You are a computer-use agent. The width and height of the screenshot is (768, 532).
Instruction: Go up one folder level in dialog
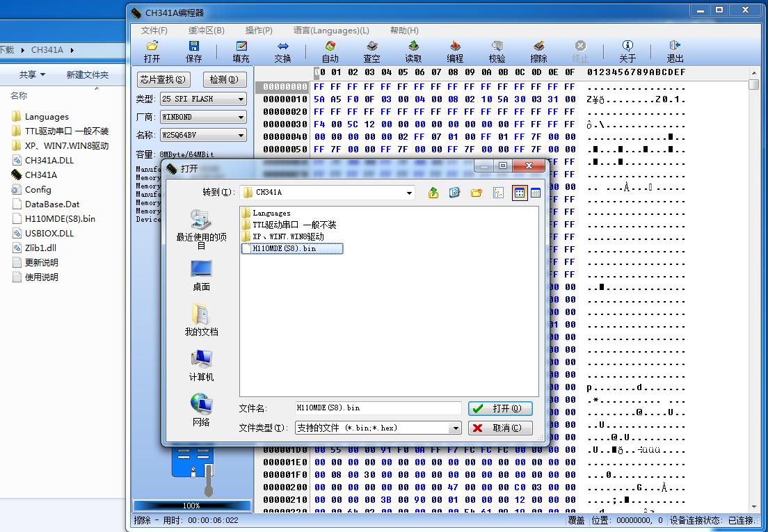pos(433,193)
